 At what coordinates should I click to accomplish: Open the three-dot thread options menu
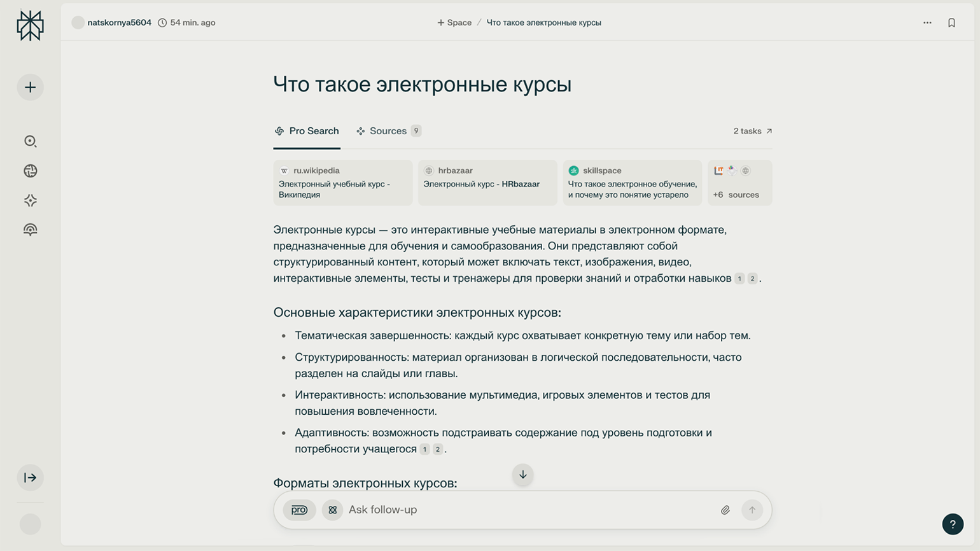click(927, 23)
